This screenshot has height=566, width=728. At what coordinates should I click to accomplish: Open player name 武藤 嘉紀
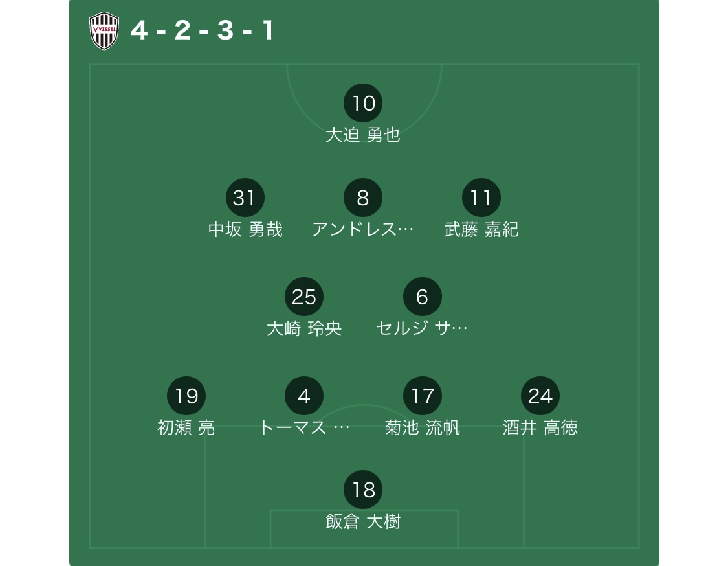(x=481, y=230)
